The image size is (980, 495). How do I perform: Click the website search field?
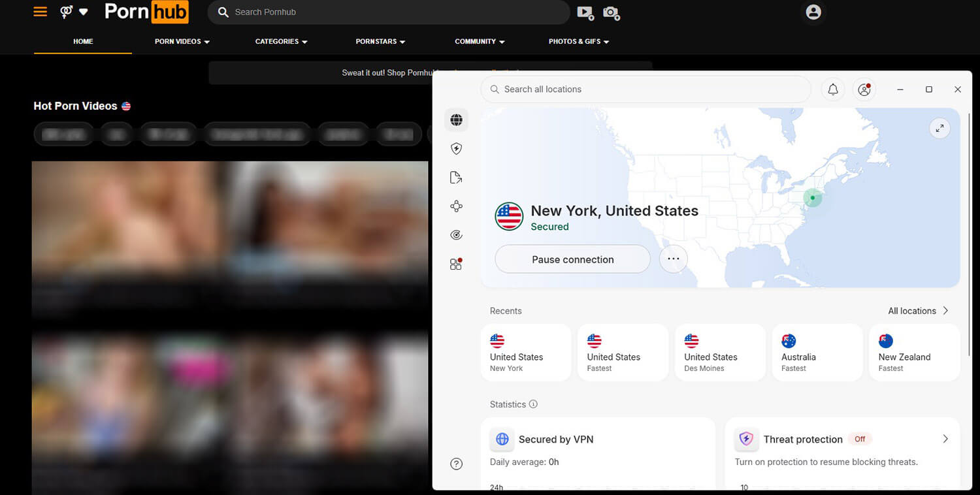click(x=388, y=12)
